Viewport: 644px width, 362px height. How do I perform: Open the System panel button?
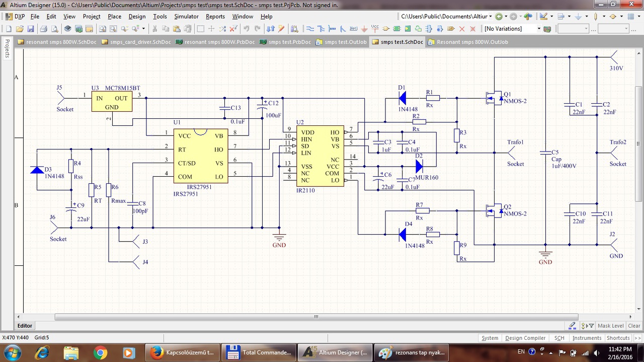click(x=490, y=338)
